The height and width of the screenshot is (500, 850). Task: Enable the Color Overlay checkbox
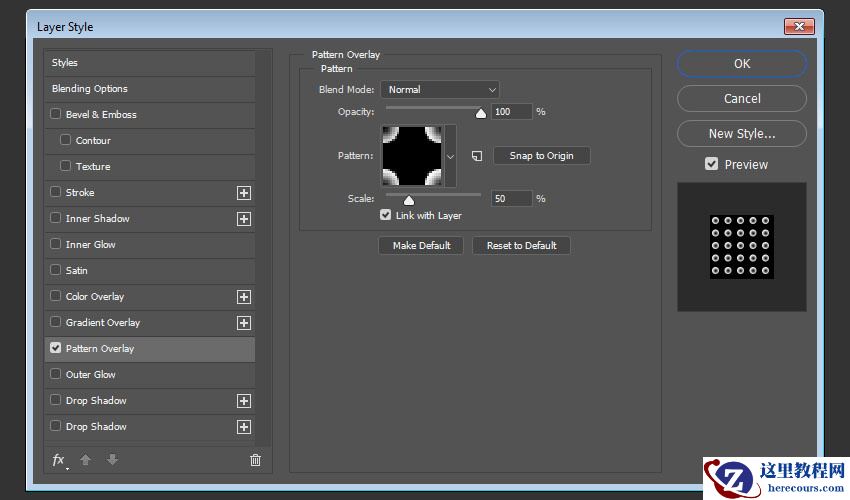pyautogui.click(x=55, y=296)
